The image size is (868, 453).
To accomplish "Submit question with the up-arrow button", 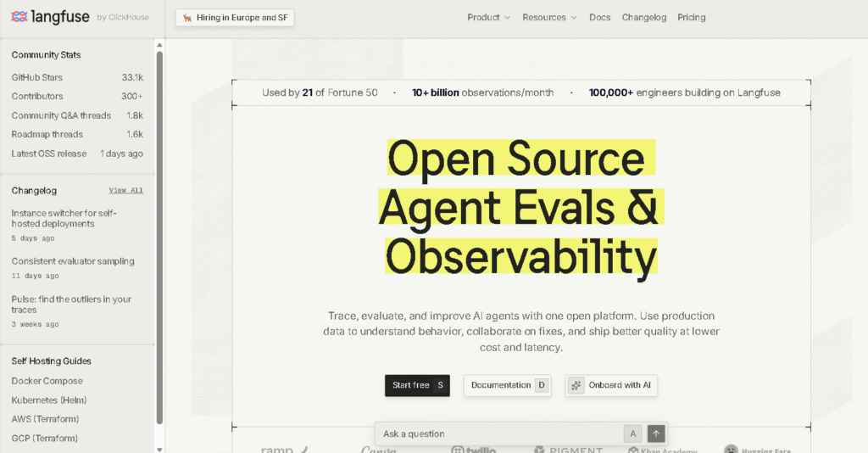I will point(656,433).
